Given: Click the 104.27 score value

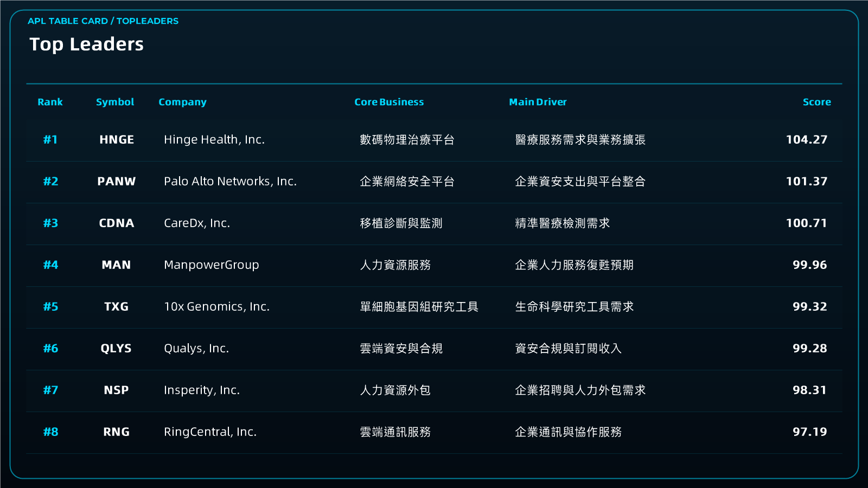Looking at the screenshot, I should (807, 140).
